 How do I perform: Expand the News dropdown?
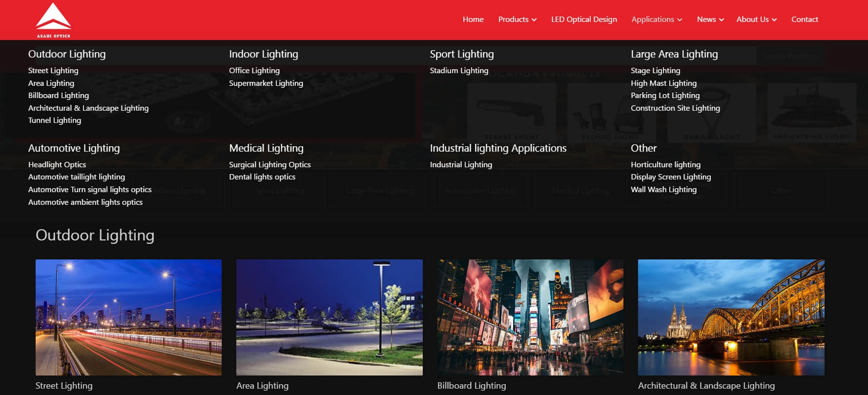pyautogui.click(x=710, y=20)
